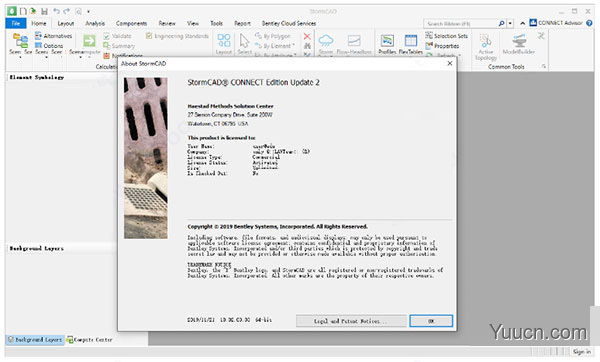
Task: Switch to Compute Center bottom tab
Action: click(90, 339)
